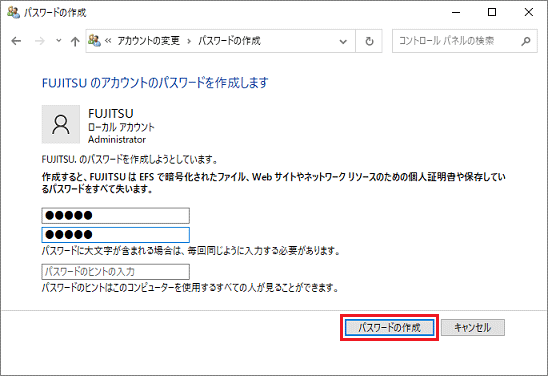Viewport: 548px width, 376px height.
Task: Expand the chevron after アカウントの変更
Action: (x=189, y=41)
